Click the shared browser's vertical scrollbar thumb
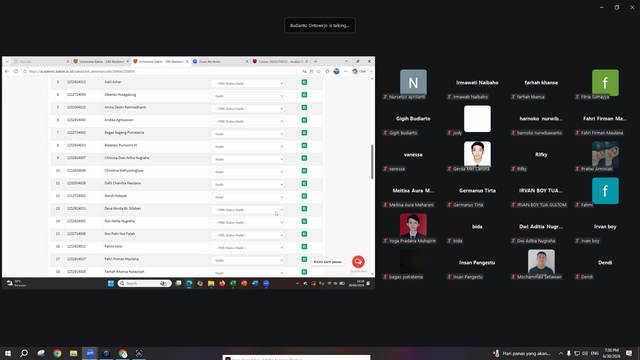 tap(372, 162)
